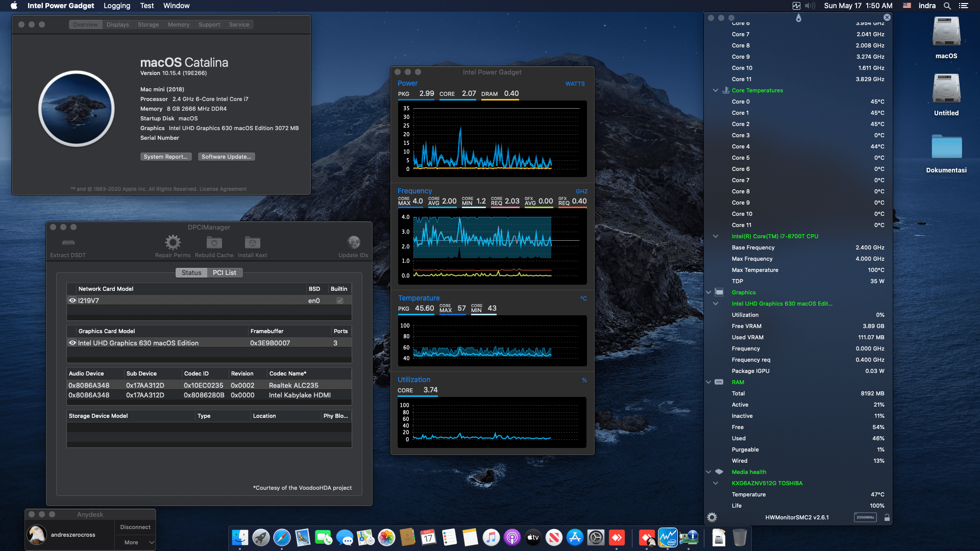Open the More dropdown in Anydesk

(135, 542)
